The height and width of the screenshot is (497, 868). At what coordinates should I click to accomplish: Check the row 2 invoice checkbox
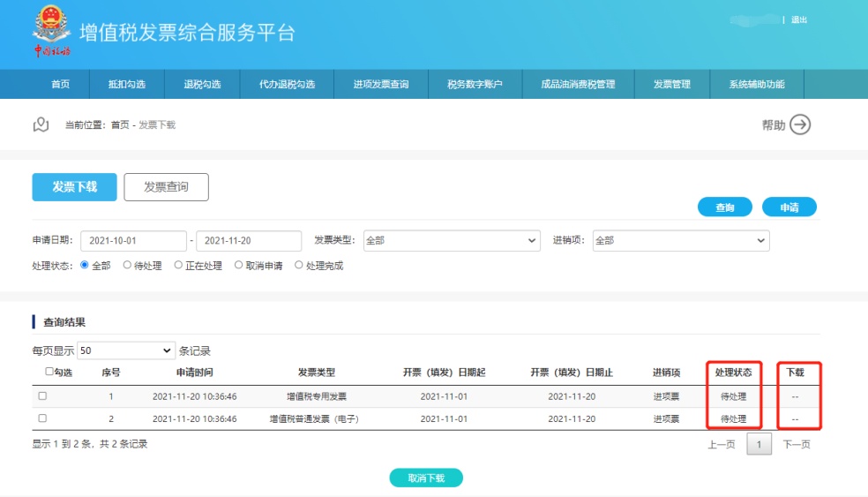[42, 418]
